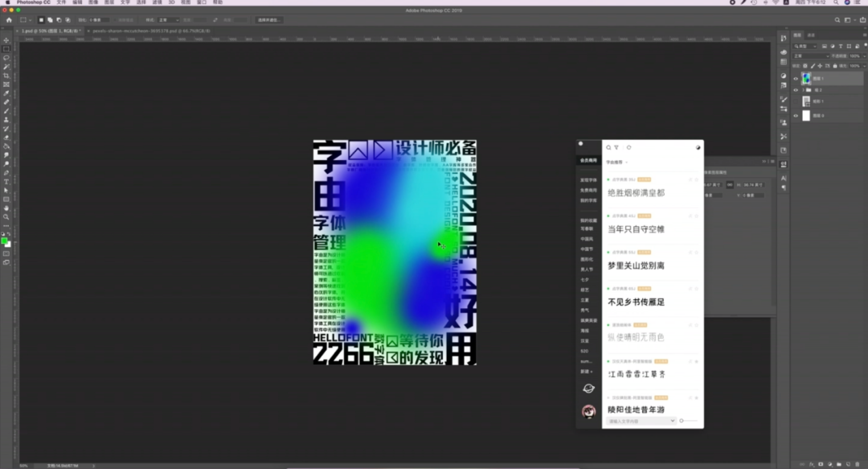Toggle lock position icon in Layers panel
Viewport: 868px width, 469px height.
click(x=820, y=66)
